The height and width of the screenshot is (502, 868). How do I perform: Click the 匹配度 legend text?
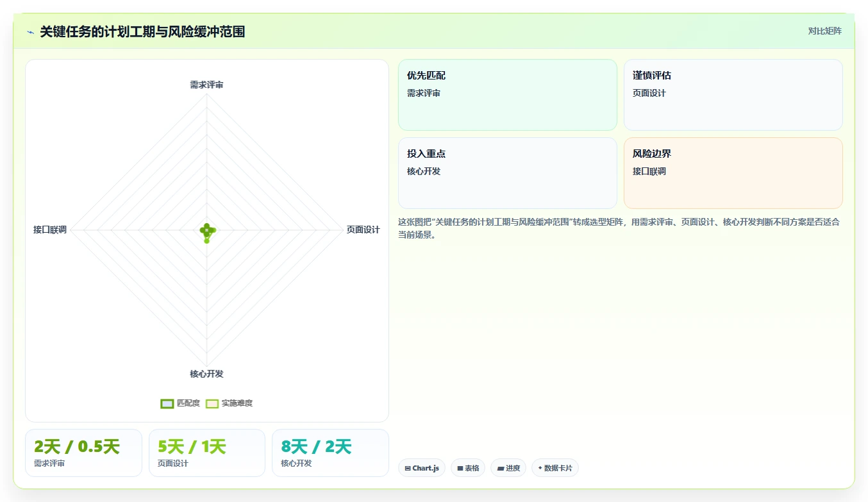click(188, 403)
